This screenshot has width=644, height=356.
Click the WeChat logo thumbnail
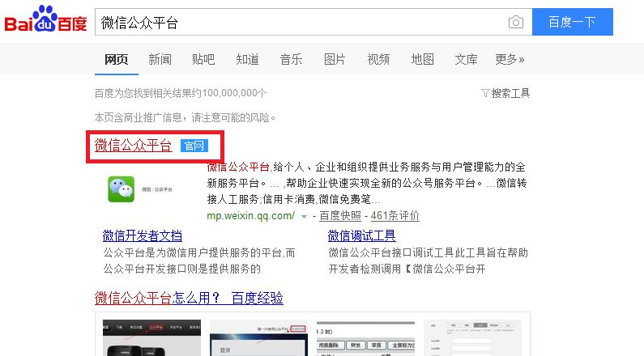point(122,189)
